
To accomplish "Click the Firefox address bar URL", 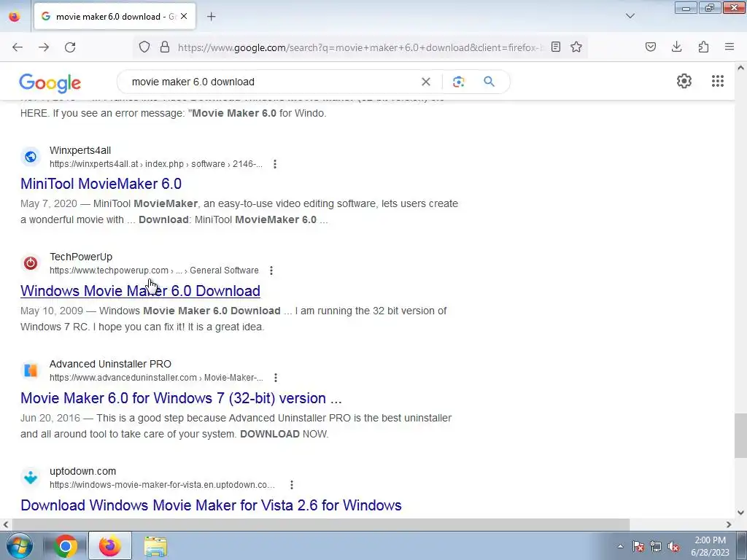I will (x=360, y=47).
